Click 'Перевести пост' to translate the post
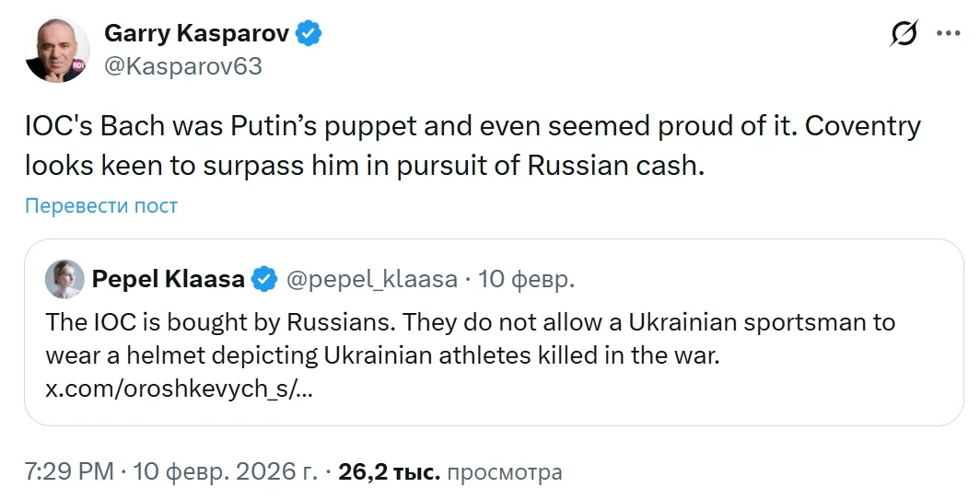This screenshot has width=980, height=499. pos(101,205)
